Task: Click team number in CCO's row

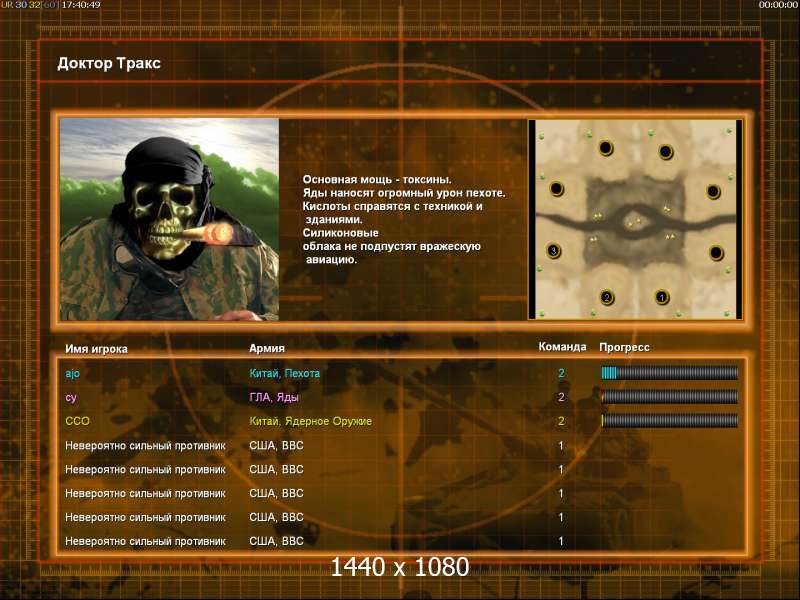Action: [561, 421]
